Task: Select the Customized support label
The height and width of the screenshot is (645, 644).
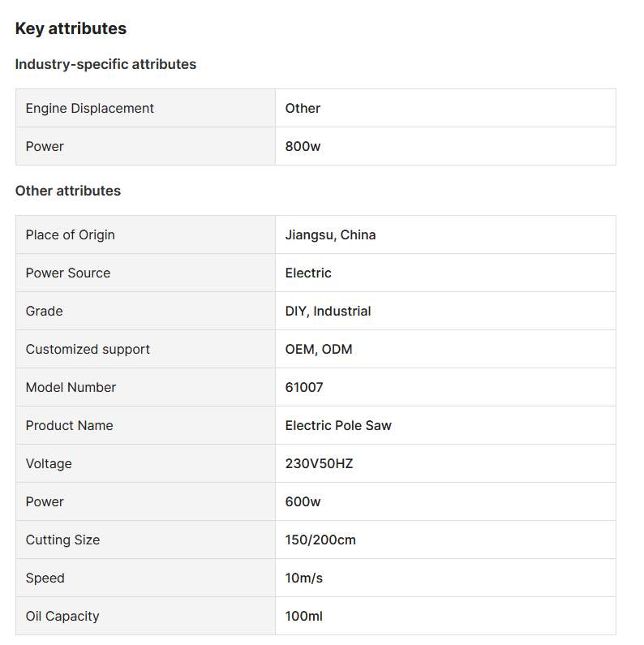Action: [88, 349]
